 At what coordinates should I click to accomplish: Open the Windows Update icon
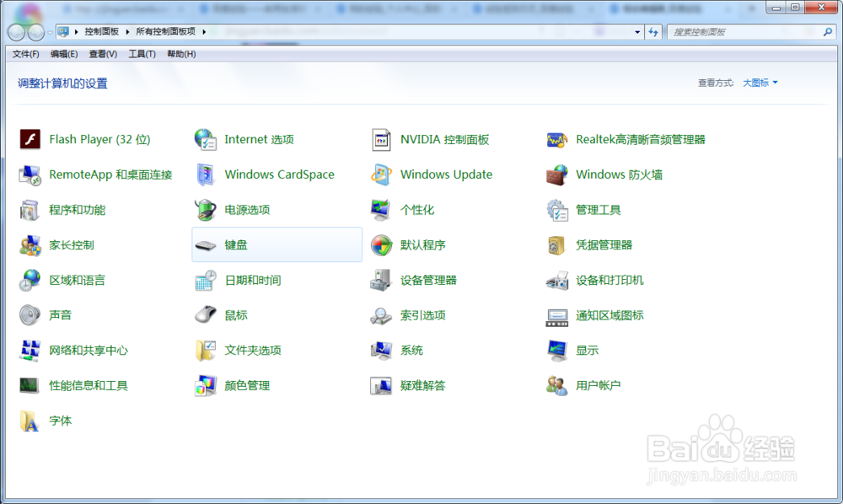pos(381,174)
